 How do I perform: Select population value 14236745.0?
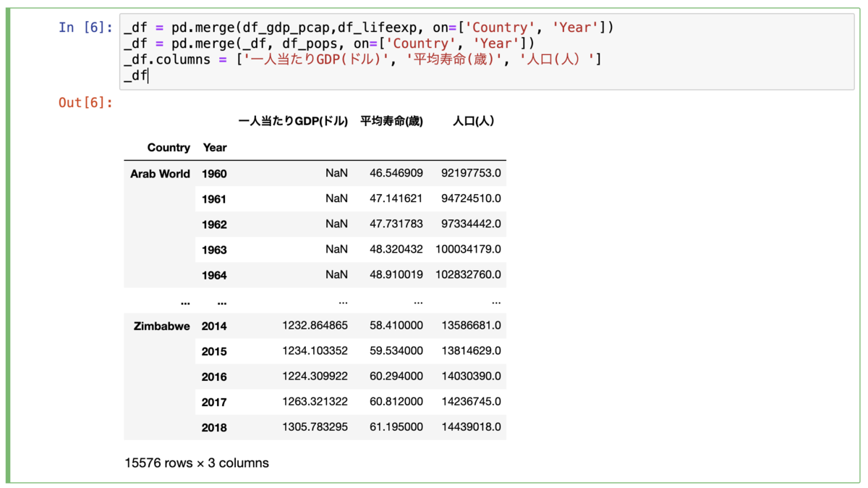click(x=471, y=401)
